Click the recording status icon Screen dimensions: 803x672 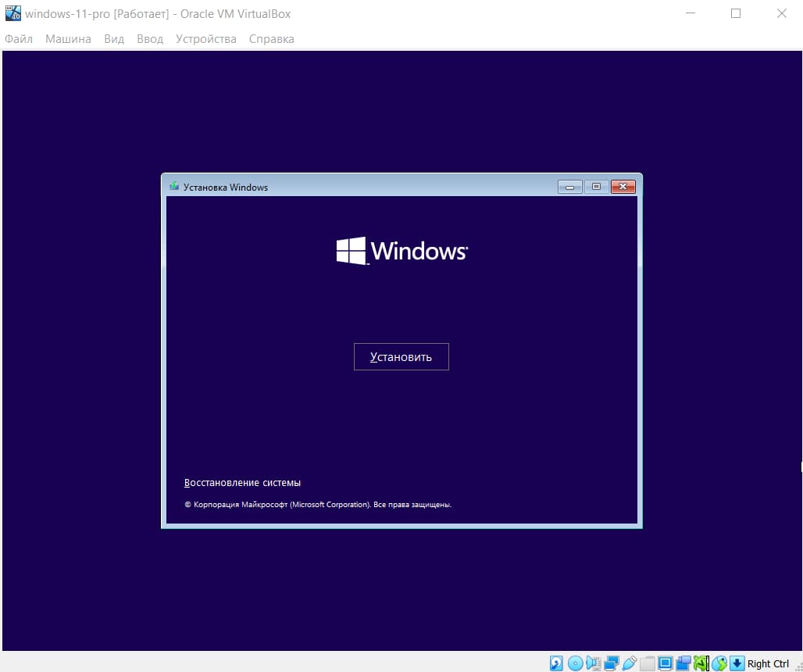click(x=683, y=663)
